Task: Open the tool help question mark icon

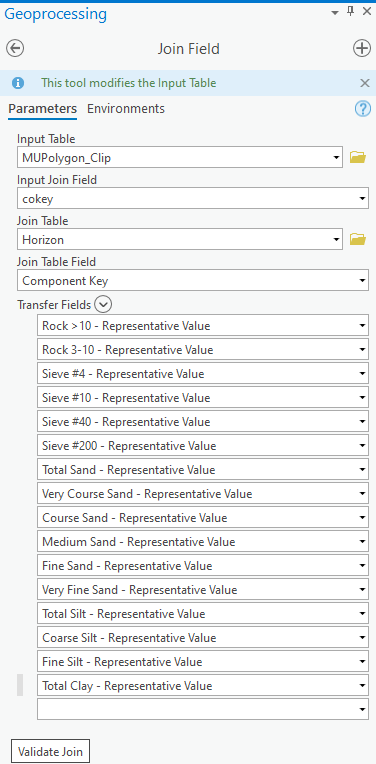Action: click(x=363, y=109)
